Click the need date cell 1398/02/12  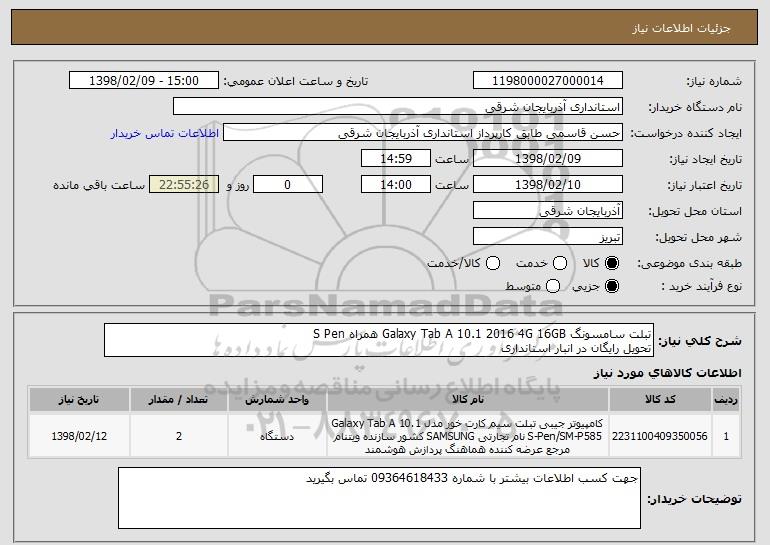tap(79, 436)
